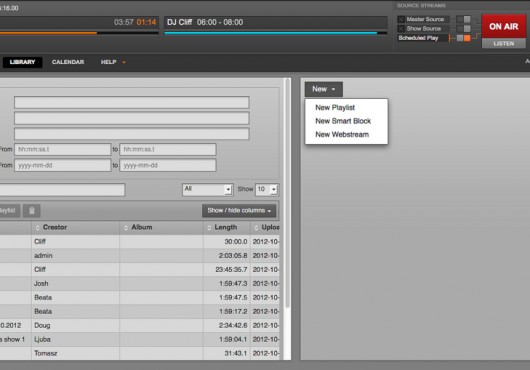Image resolution: width=530 pixels, height=370 pixels.
Task: Click the X icon beside Master Source
Action: (401, 19)
